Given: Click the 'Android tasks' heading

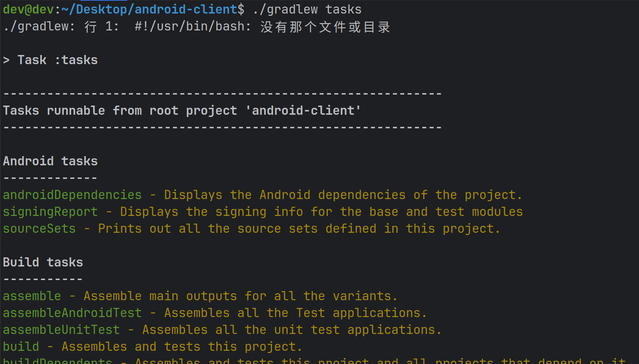Looking at the screenshot, I should [50, 161].
